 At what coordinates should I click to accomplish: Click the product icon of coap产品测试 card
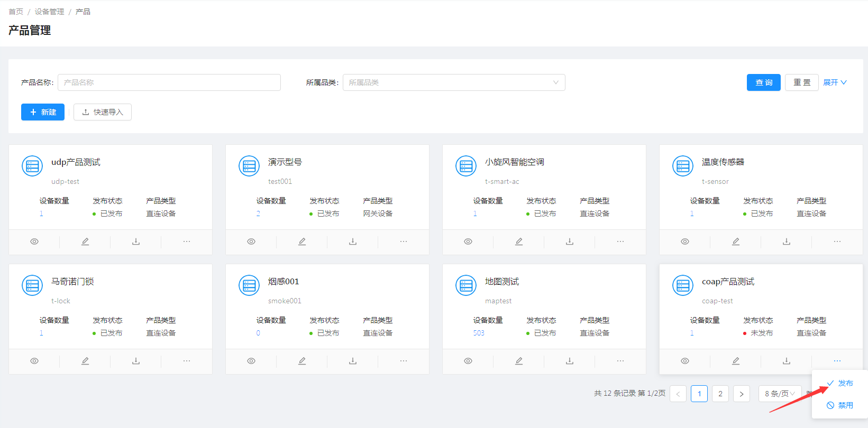tap(683, 285)
